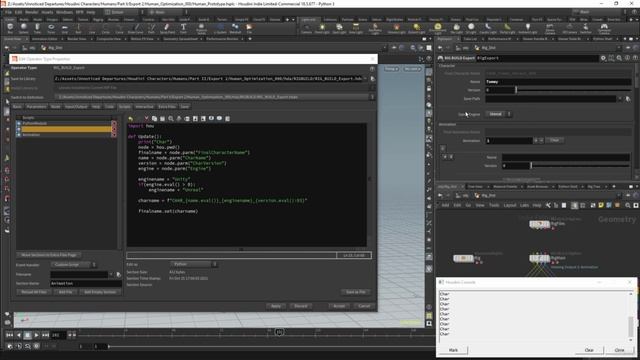Open Game Engine Unreal dropdown

(x=498, y=114)
